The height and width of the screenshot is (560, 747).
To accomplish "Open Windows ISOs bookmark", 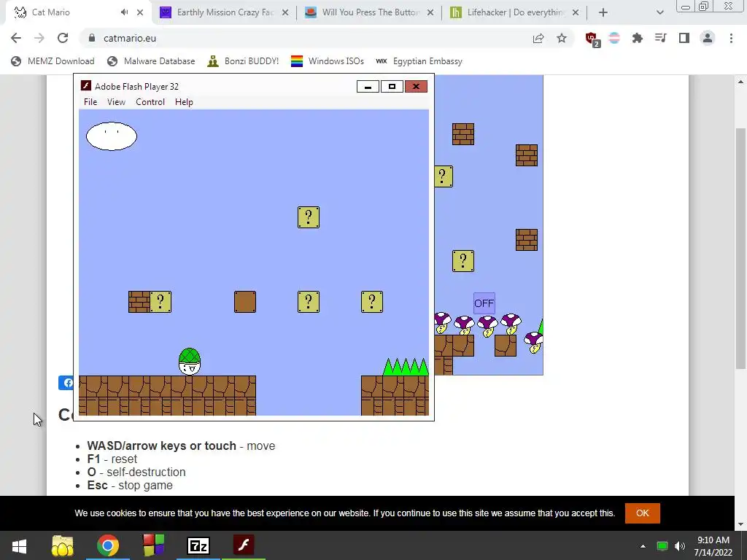I will click(x=328, y=61).
